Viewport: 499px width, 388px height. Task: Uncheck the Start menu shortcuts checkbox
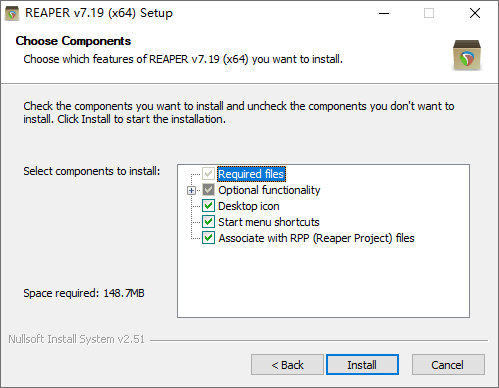tap(208, 222)
